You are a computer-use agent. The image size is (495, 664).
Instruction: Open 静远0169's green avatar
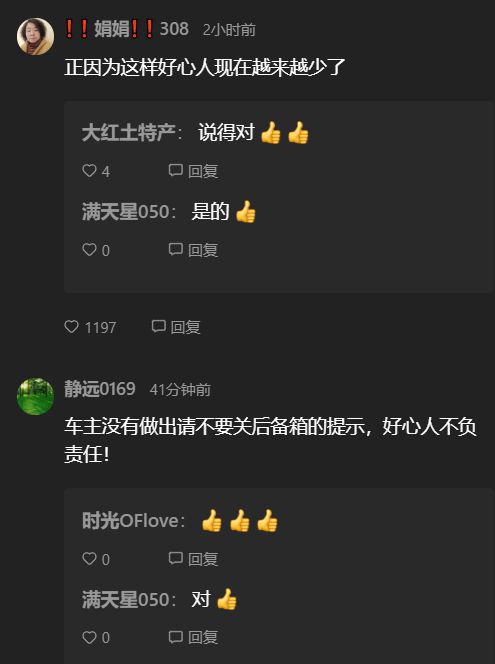point(36,396)
